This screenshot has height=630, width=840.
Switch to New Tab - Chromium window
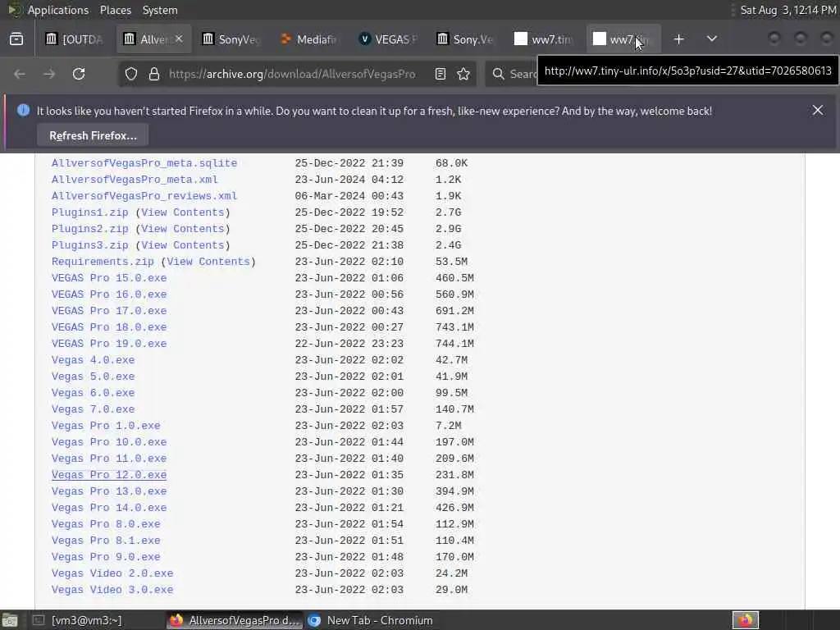371,620
